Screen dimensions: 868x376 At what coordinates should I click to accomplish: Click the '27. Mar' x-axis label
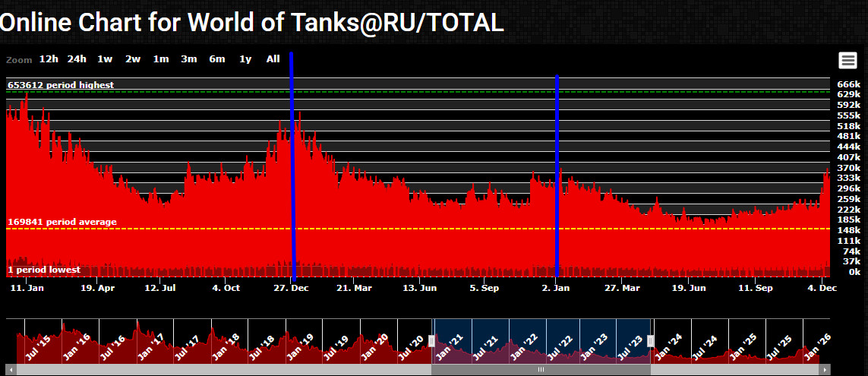pos(622,288)
